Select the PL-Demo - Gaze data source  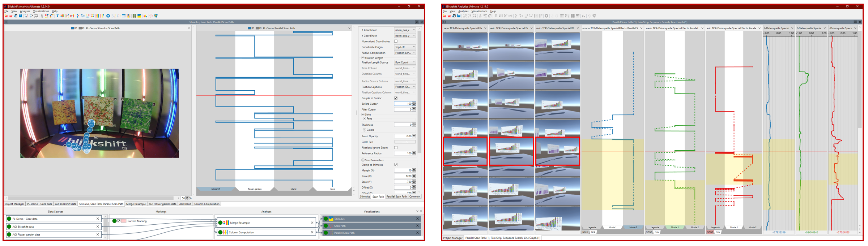coord(54,219)
